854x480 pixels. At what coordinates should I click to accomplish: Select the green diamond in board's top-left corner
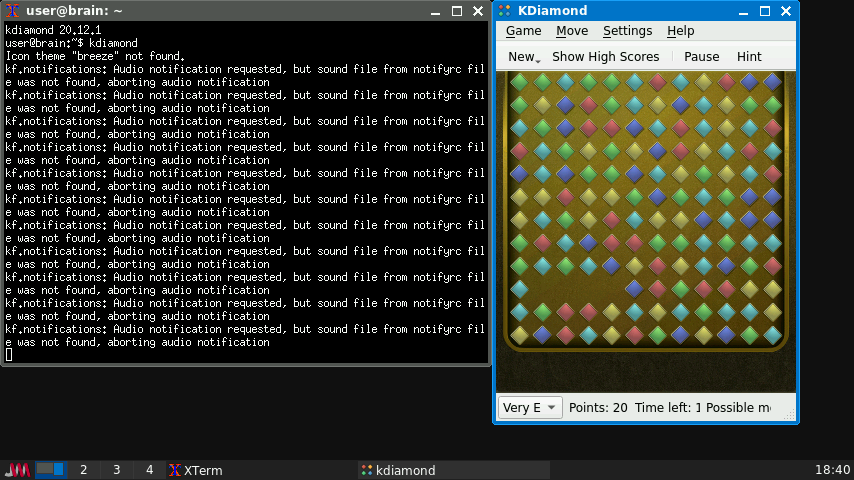(x=519, y=81)
